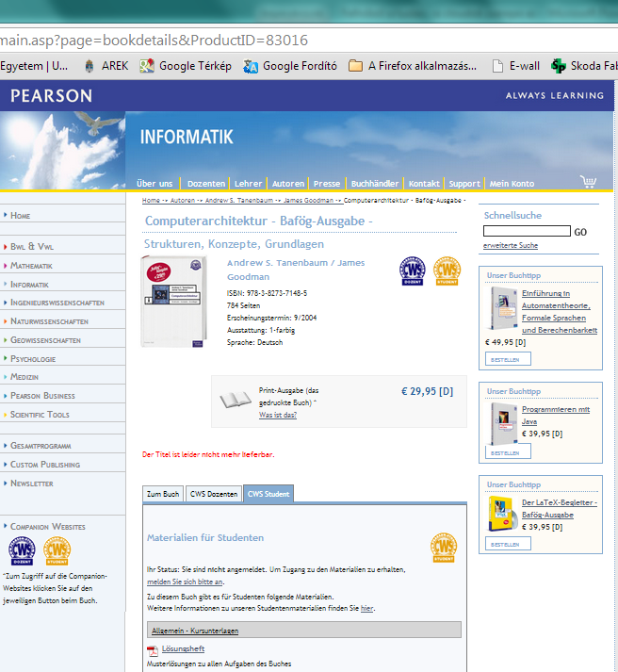
Task: Open the AREK bookmark
Action: tap(107, 66)
